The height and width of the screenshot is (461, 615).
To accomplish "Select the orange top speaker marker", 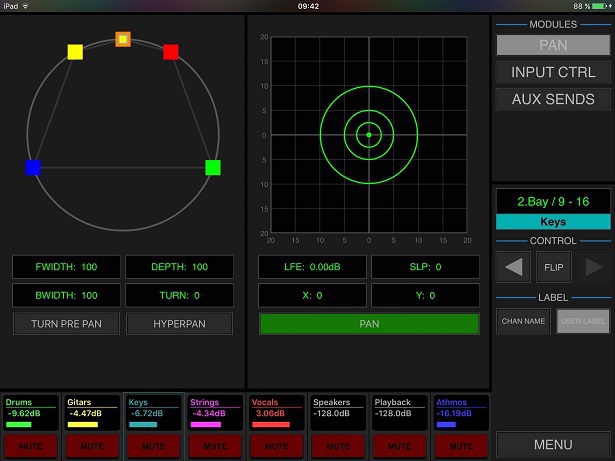I will click(x=123, y=39).
